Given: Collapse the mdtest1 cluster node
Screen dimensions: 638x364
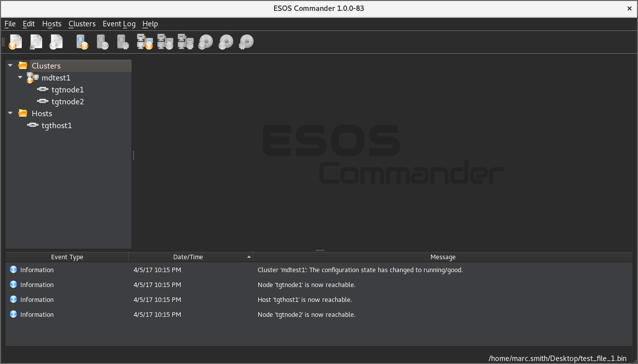Looking at the screenshot, I should (x=20, y=77).
